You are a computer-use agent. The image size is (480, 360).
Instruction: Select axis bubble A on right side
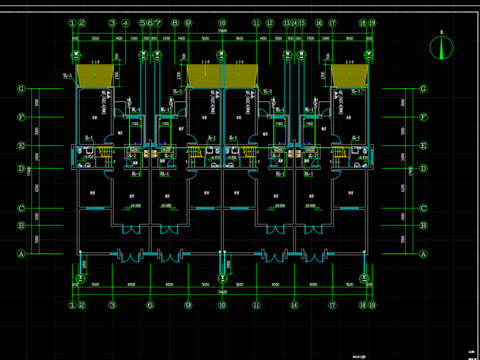[x=423, y=254]
